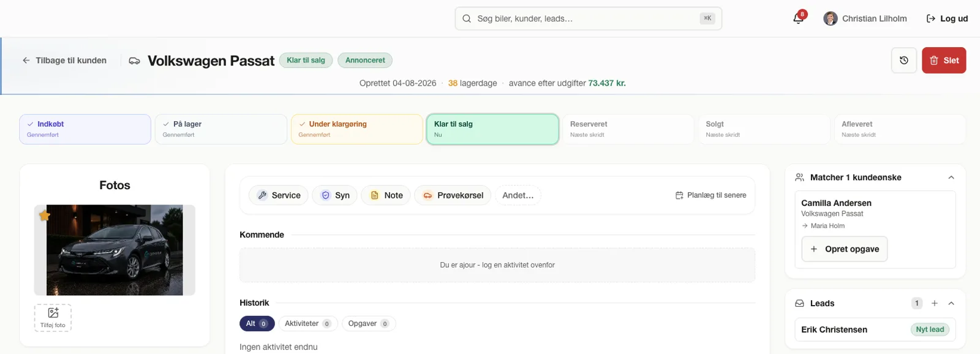Add a Note activity

[x=386, y=195]
